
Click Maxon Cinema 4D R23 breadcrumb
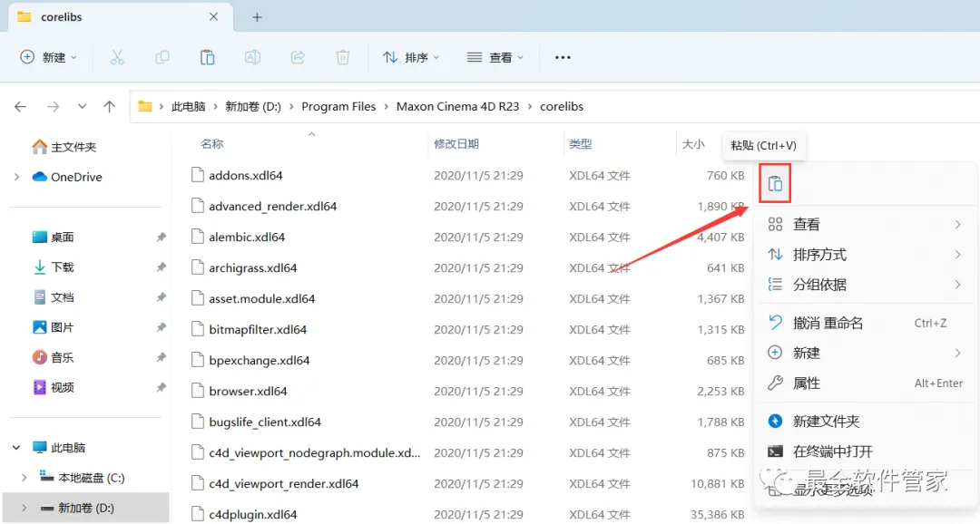[457, 107]
